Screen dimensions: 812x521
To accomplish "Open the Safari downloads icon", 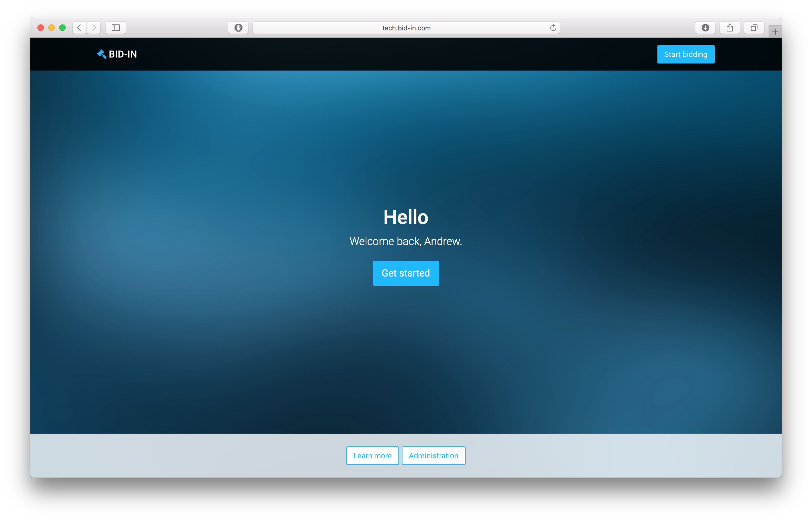I will click(705, 28).
